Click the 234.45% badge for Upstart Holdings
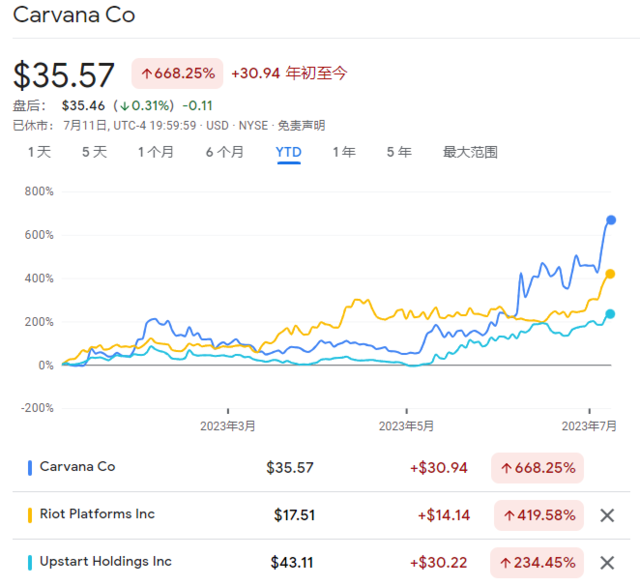 [537, 562]
